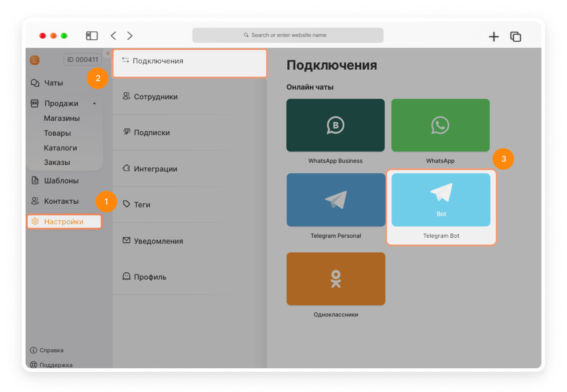Show tab overview icon
This screenshot has width=567, height=392.
click(516, 36)
